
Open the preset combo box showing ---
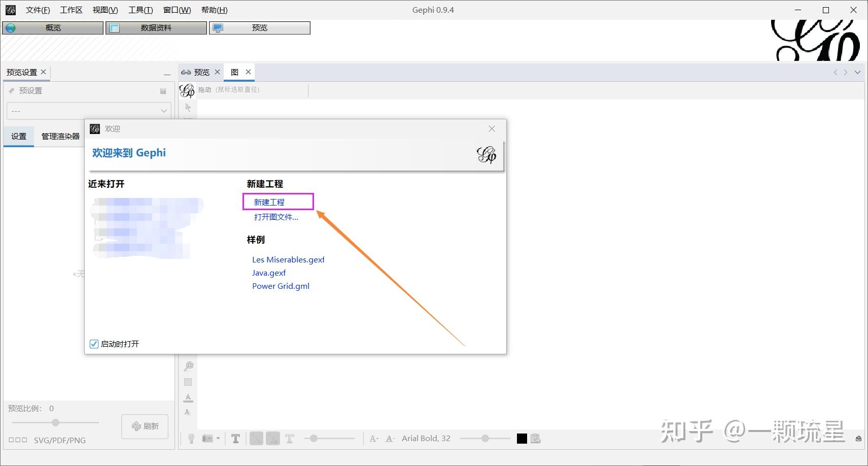pos(89,111)
